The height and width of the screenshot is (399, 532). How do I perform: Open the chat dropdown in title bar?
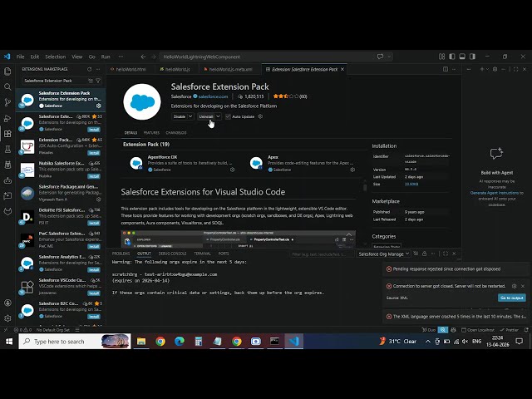[x=389, y=57]
